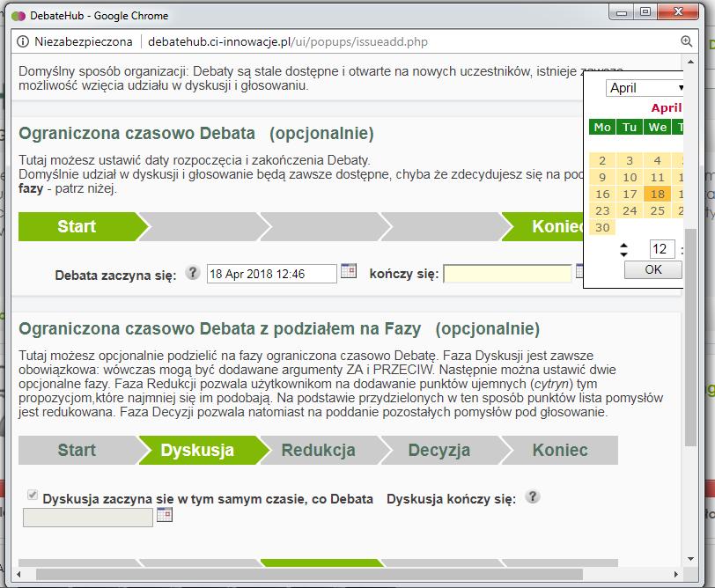The image size is (715, 588).
Task: Click horizontal scrollbar left arrow
Action: click(18, 574)
